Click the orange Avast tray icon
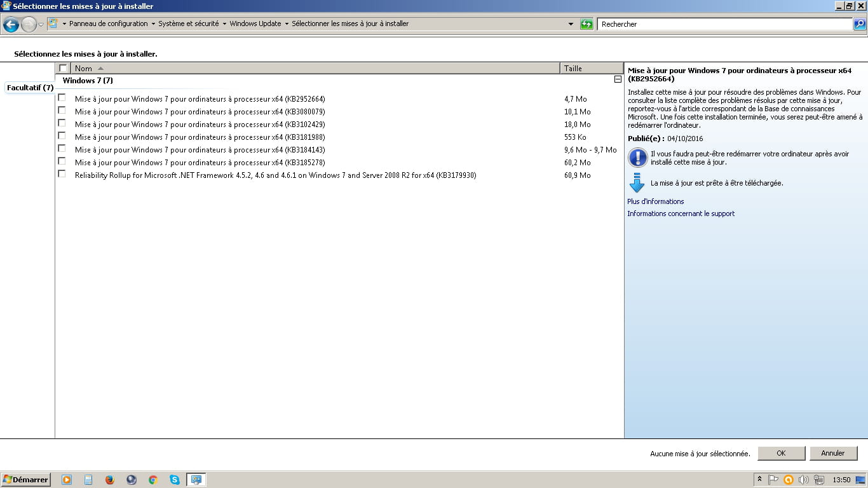This screenshot has width=868, height=488. [789, 480]
